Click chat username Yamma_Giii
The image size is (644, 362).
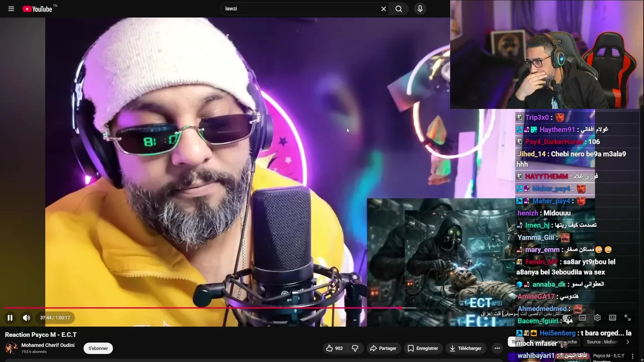point(536,237)
